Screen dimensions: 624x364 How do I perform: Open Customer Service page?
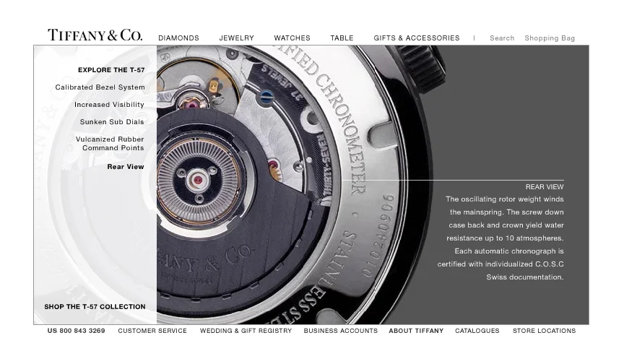click(152, 331)
